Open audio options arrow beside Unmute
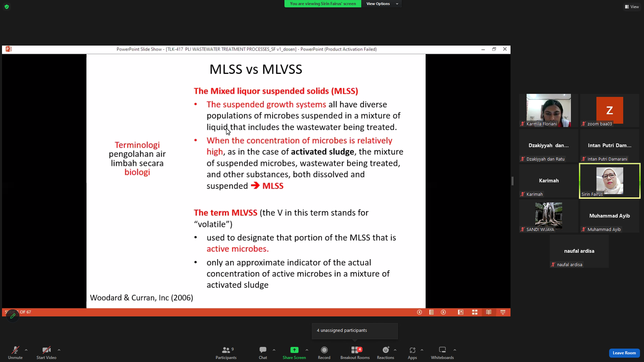The height and width of the screenshot is (362, 644). (26, 350)
